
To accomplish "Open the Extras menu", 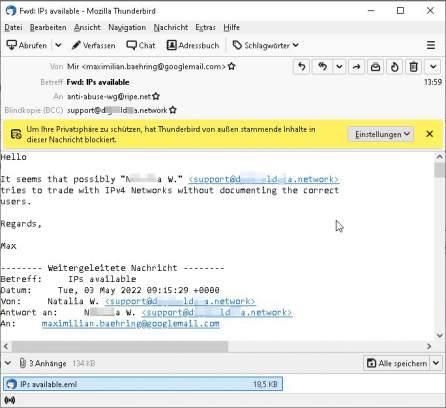I will point(205,27).
